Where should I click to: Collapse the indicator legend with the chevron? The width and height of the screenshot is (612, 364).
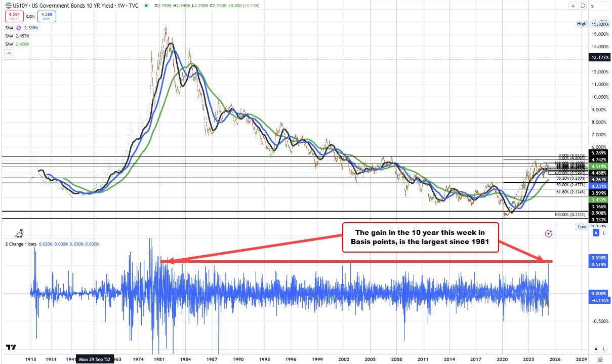10,52
